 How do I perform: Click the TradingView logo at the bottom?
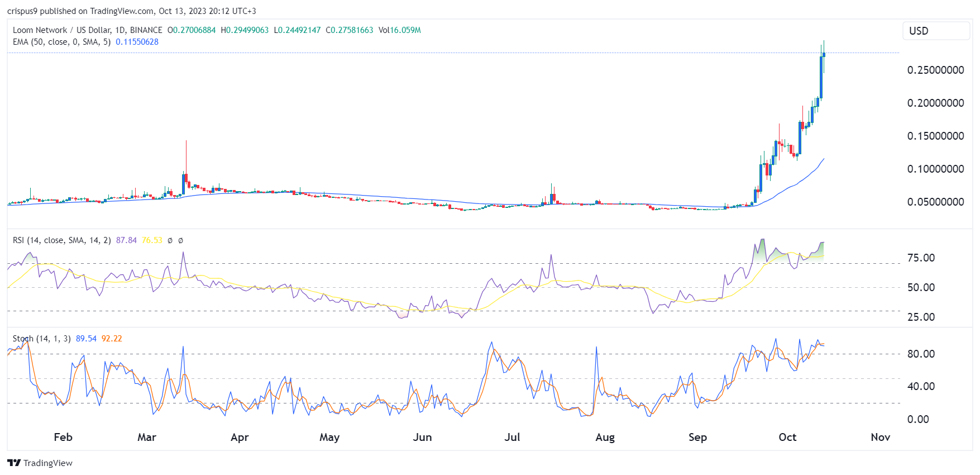(x=40, y=463)
